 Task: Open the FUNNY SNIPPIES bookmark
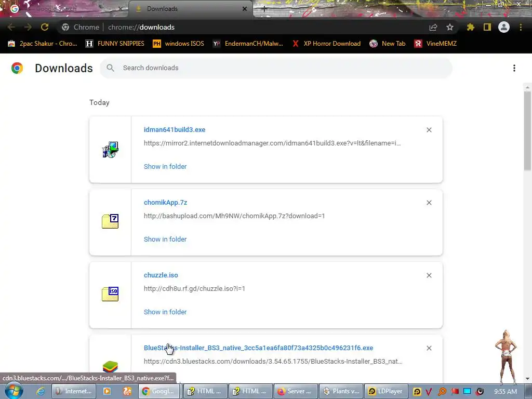(115, 44)
